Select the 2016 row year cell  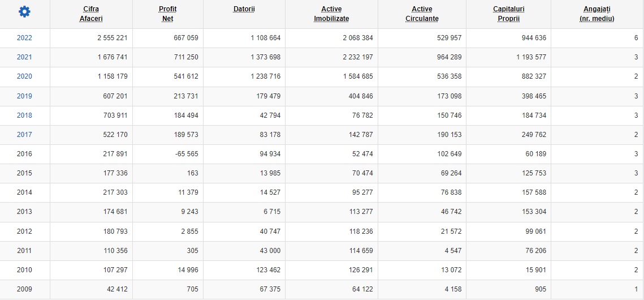[24, 154]
